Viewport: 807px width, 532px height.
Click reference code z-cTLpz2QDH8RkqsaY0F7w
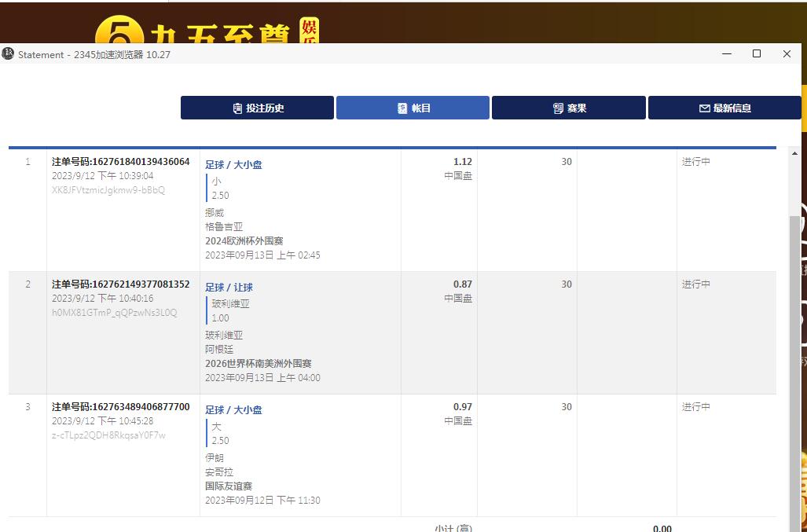point(108,435)
